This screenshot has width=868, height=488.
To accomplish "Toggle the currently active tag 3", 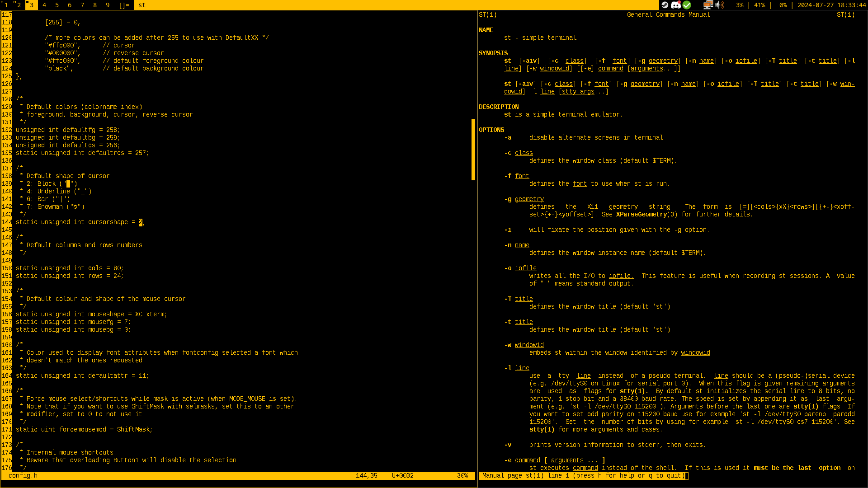I will click(x=32, y=5).
